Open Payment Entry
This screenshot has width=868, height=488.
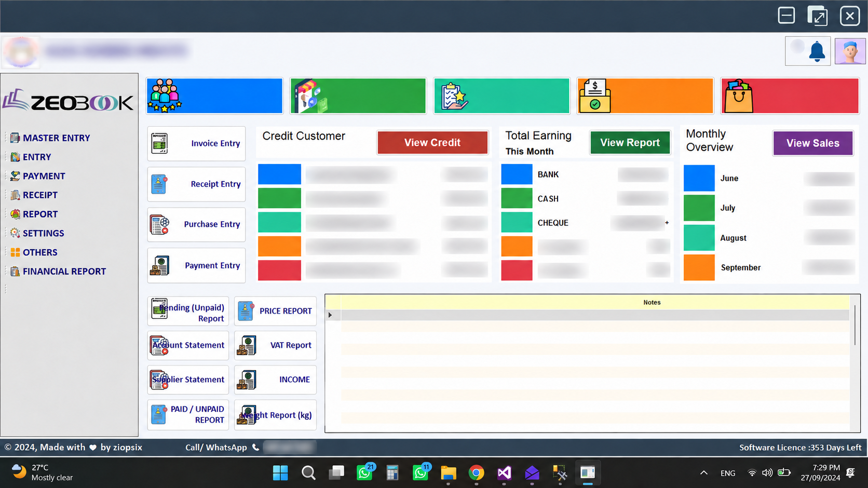tap(196, 265)
